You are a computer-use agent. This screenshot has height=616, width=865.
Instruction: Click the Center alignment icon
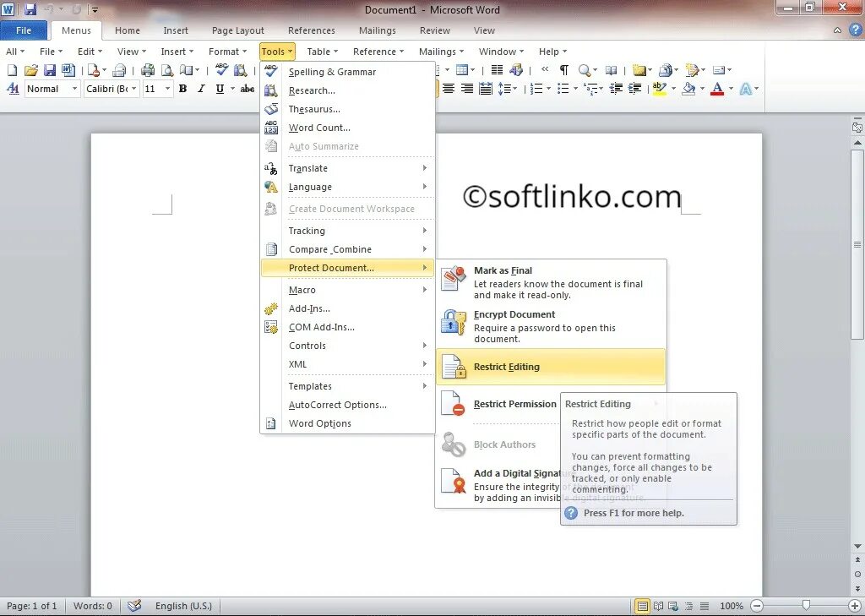[449, 89]
